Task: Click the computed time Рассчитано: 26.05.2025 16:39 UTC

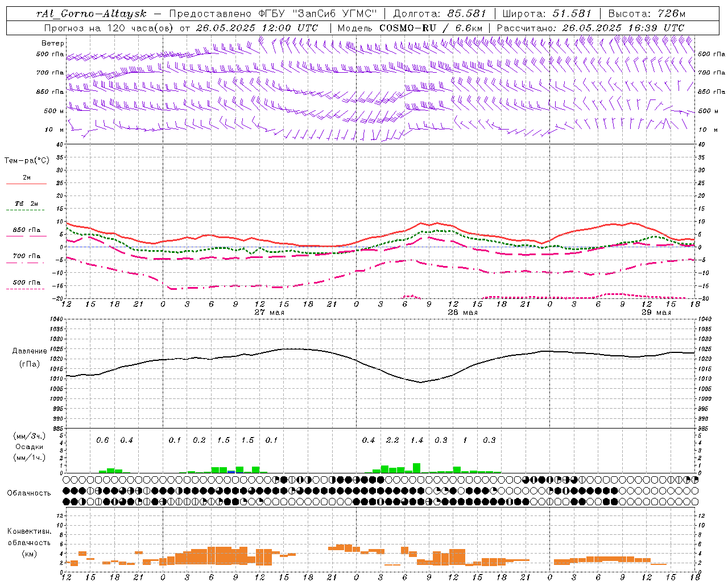Action: [591, 27]
